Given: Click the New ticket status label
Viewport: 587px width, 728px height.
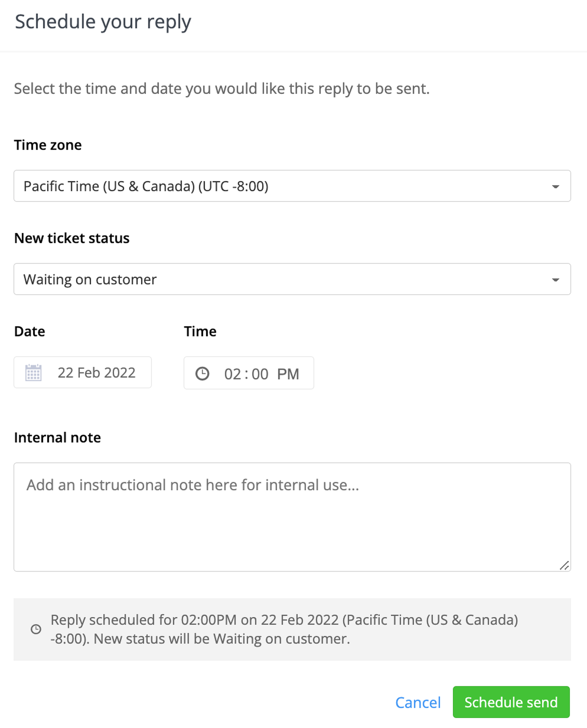Looking at the screenshot, I should click(x=72, y=238).
